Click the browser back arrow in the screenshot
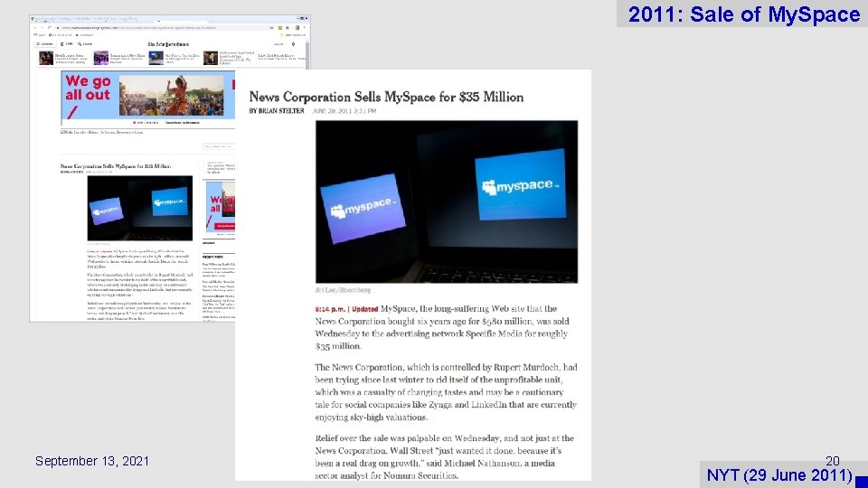868x488 pixels. (x=35, y=28)
